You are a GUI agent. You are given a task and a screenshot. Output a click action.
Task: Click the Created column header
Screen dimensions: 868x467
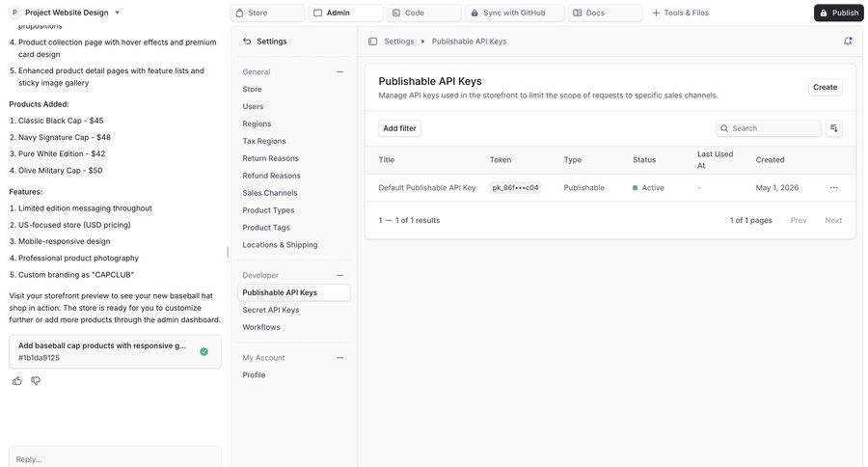click(x=770, y=159)
